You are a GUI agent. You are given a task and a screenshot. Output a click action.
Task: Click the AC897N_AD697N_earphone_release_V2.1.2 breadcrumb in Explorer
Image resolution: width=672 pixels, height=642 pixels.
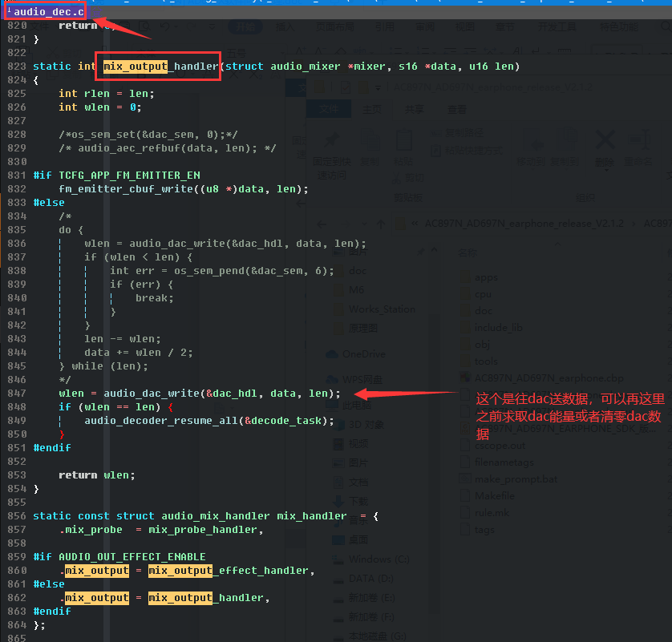524,223
